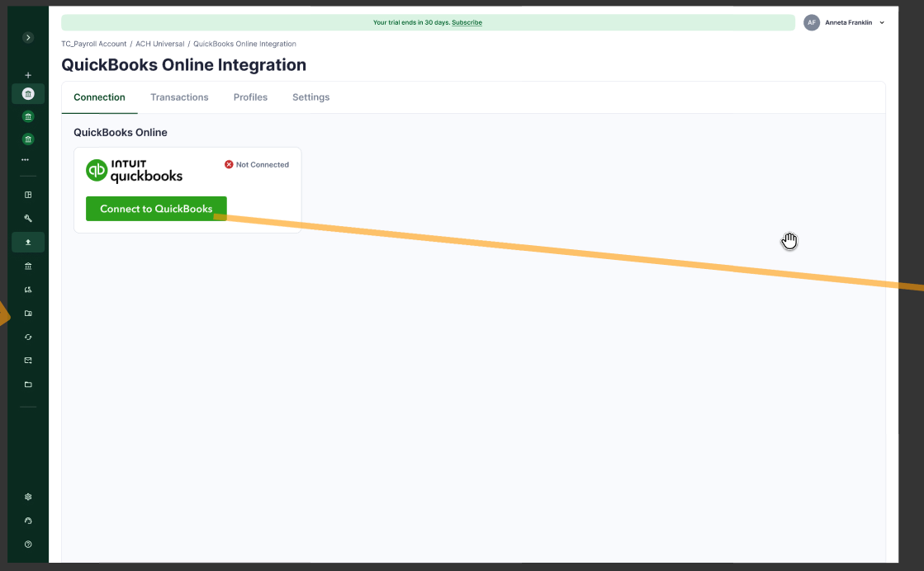Open the gear settings icon in sidebar

coord(28,497)
